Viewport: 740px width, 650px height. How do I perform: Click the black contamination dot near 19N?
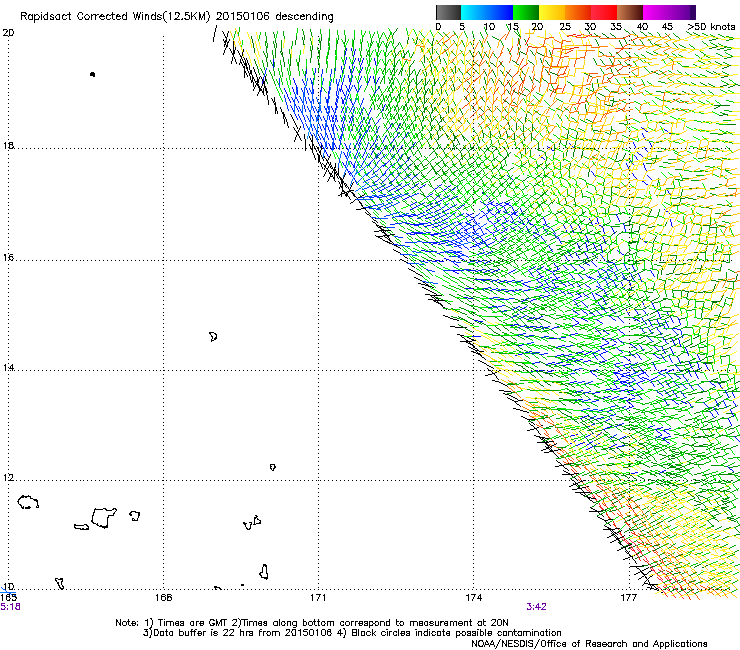tap(92, 75)
